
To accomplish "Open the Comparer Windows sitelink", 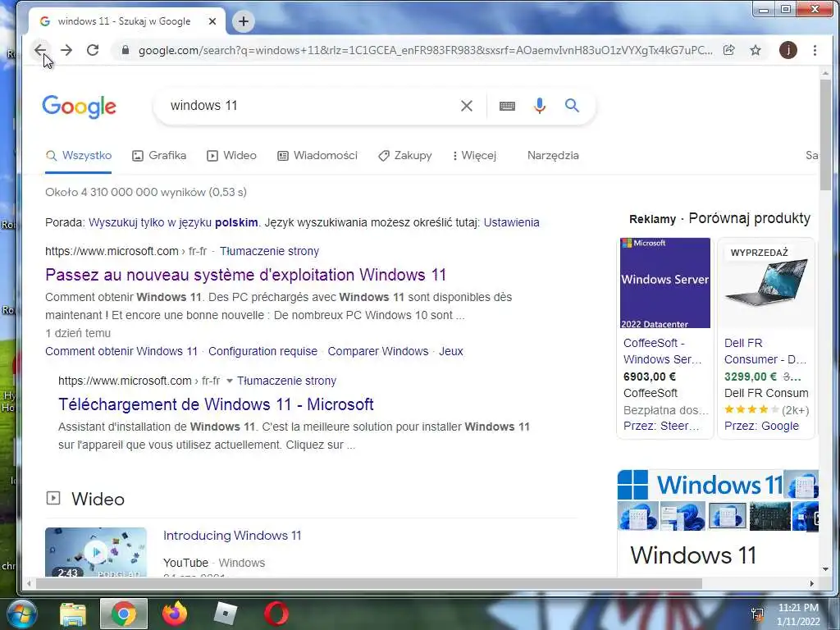I will point(377,351).
